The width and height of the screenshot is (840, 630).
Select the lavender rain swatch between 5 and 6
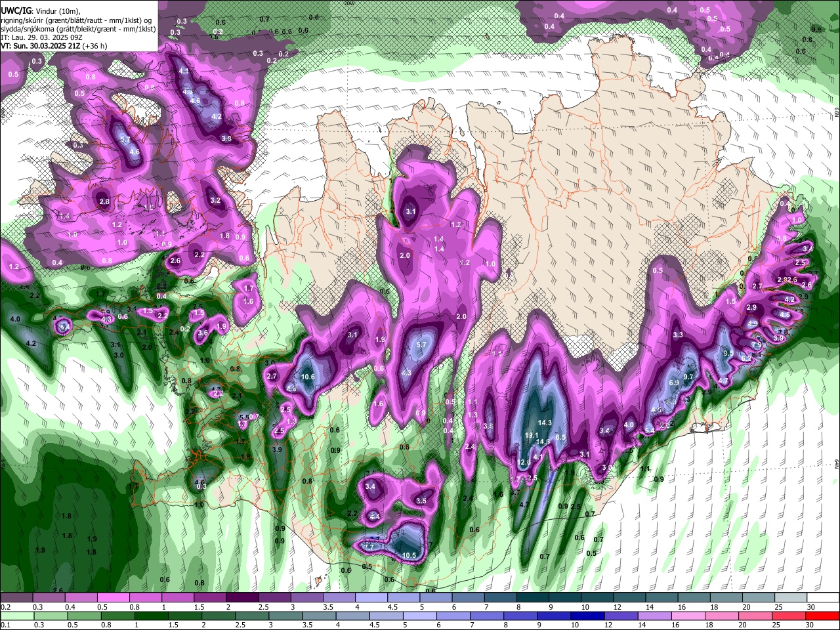pyautogui.click(x=420, y=616)
